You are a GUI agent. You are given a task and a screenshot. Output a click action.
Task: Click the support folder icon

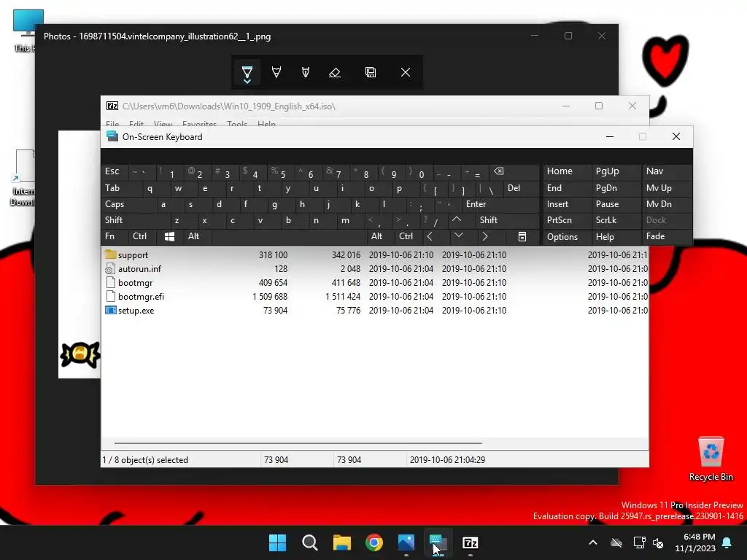tap(111, 254)
